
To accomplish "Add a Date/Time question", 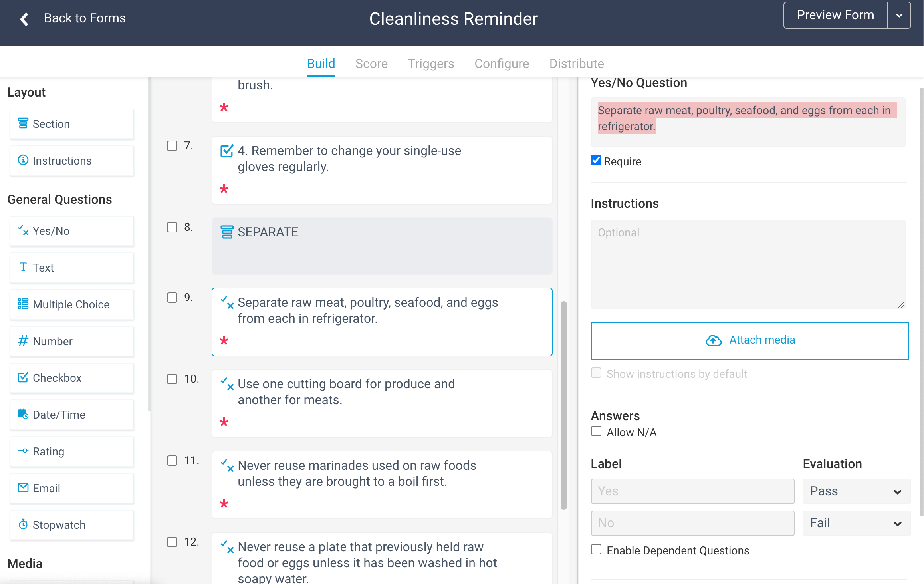I will pyautogui.click(x=72, y=415).
